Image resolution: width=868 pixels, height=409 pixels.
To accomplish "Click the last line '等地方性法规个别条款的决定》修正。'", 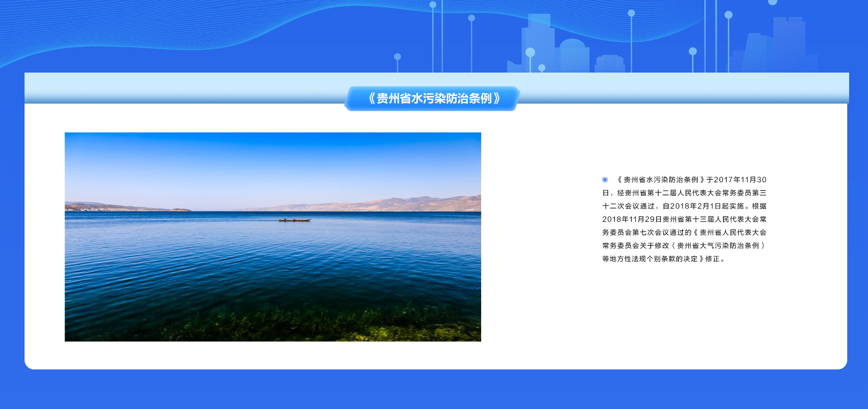I will click(x=664, y=259).
